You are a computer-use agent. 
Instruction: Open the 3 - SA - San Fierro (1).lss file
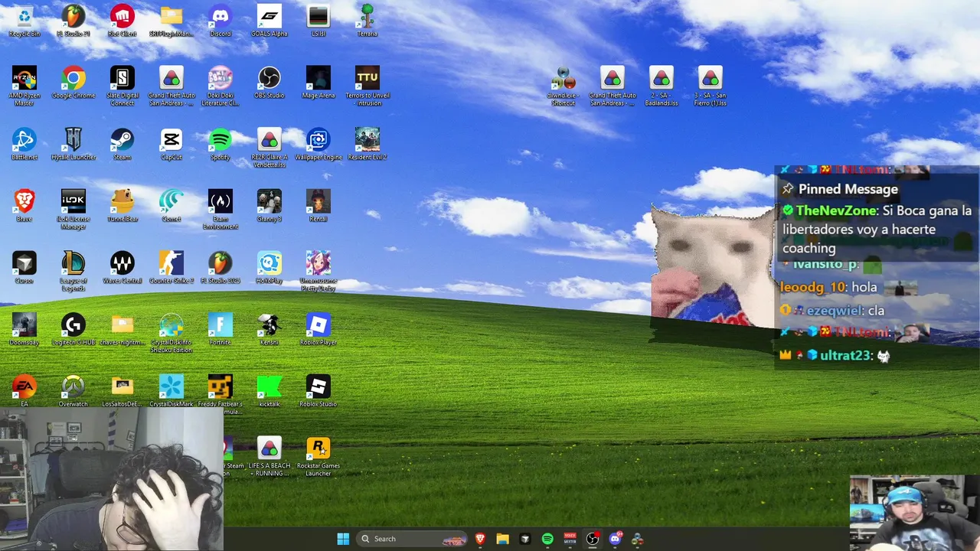[x=710, y=86]
